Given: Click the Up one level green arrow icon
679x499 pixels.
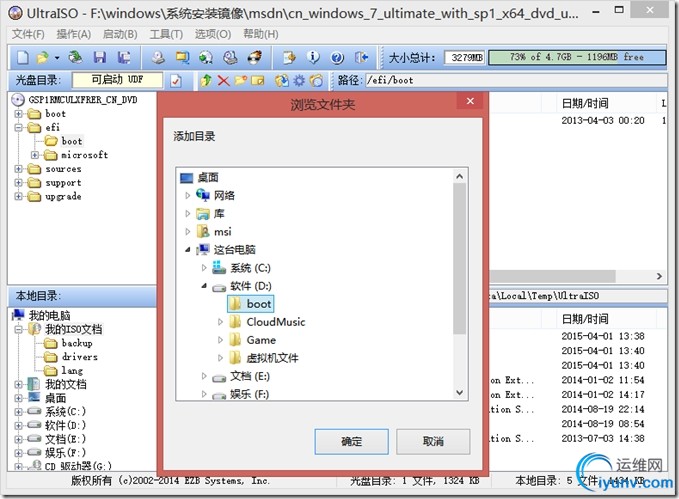Looking at the screenshot, I should point(206,81).
